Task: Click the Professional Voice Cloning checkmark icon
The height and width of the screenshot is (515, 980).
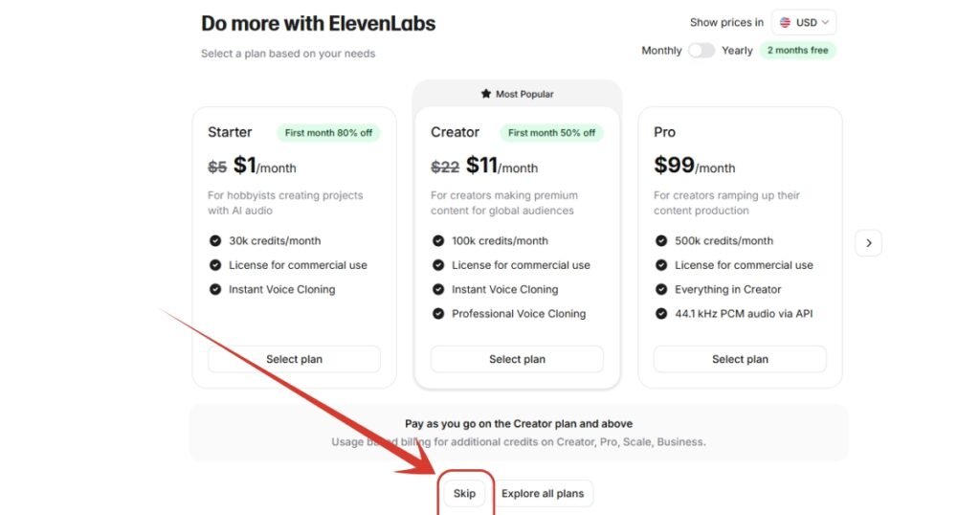Action: [438, 313]
